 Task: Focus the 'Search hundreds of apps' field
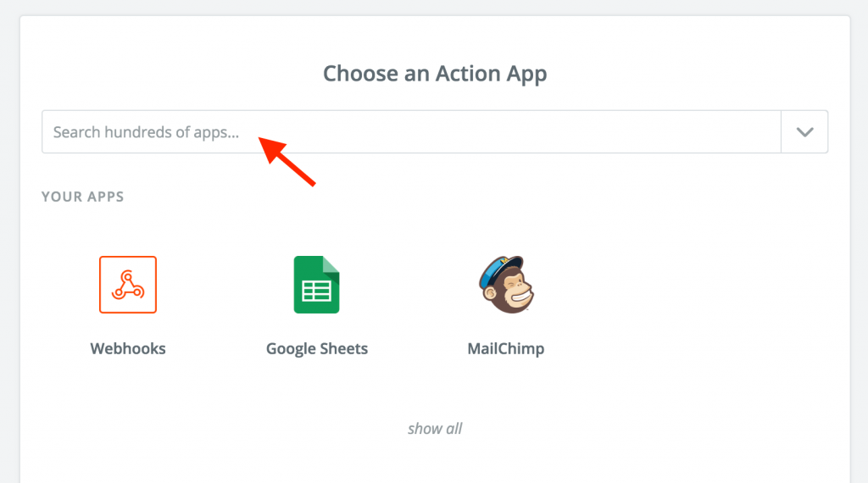point(411,131)
